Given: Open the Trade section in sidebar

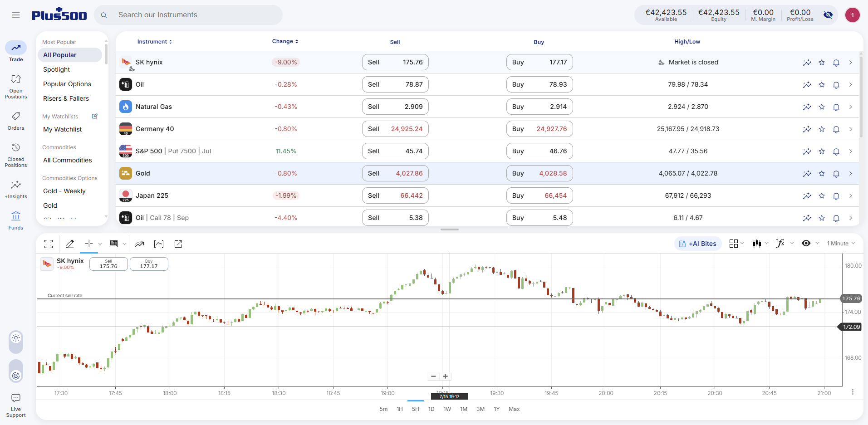Looking at the screenshot, I should point(16,52).
